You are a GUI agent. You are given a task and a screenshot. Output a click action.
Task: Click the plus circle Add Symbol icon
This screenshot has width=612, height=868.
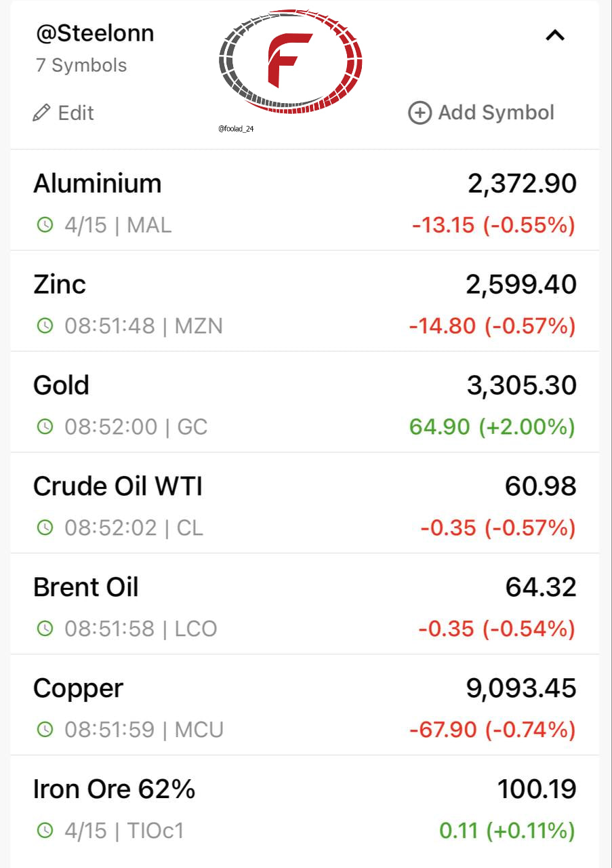(x=420, y=113)
